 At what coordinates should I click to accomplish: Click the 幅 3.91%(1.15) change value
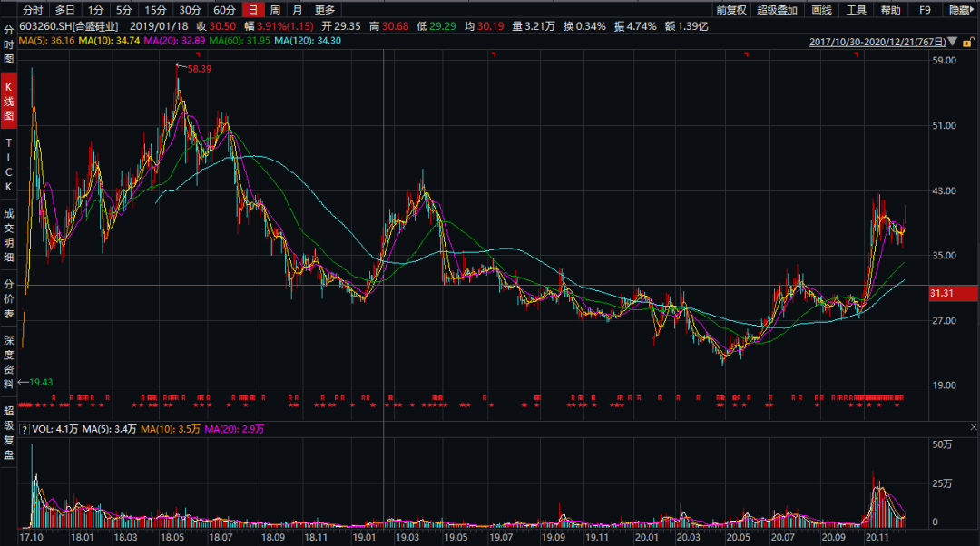coord(279,26)
